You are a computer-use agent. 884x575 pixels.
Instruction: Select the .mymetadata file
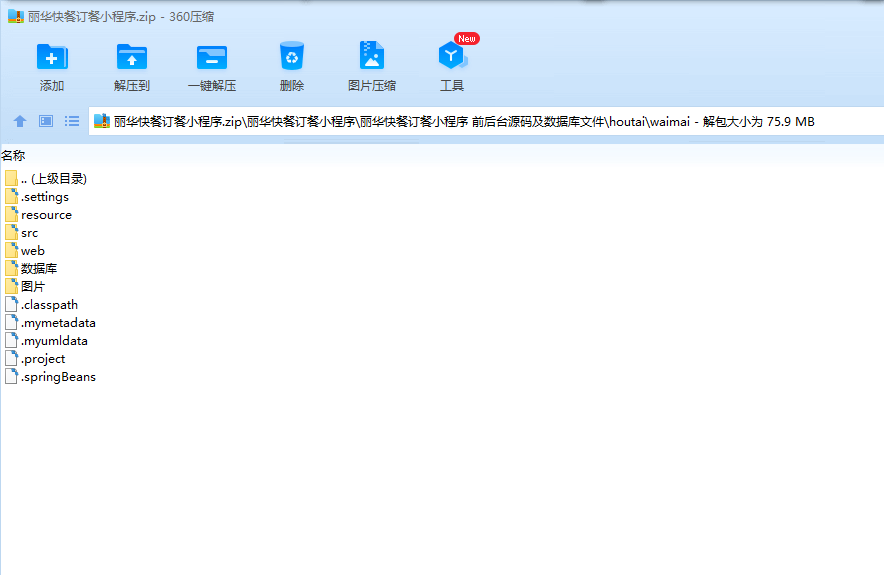50,323
